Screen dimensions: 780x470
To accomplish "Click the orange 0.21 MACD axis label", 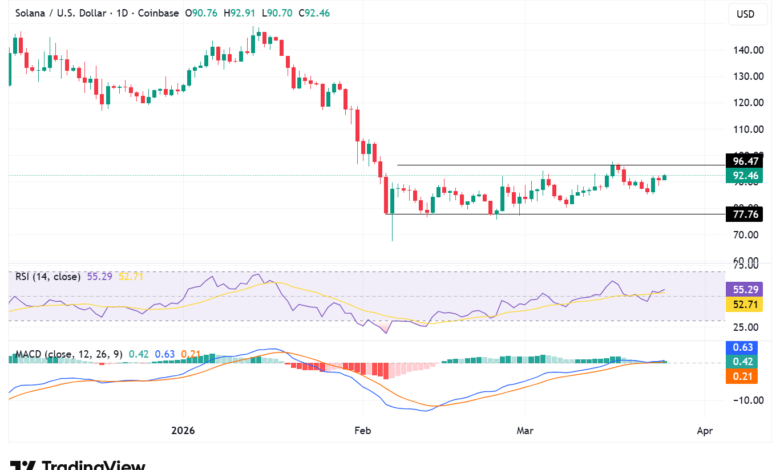I will [745, 375].
